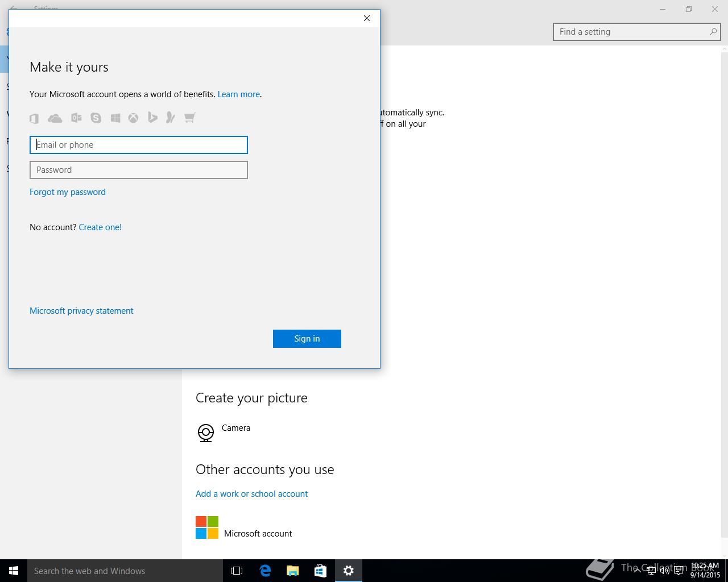
Task: Click Add a work or school account
Action: (251, 494)
